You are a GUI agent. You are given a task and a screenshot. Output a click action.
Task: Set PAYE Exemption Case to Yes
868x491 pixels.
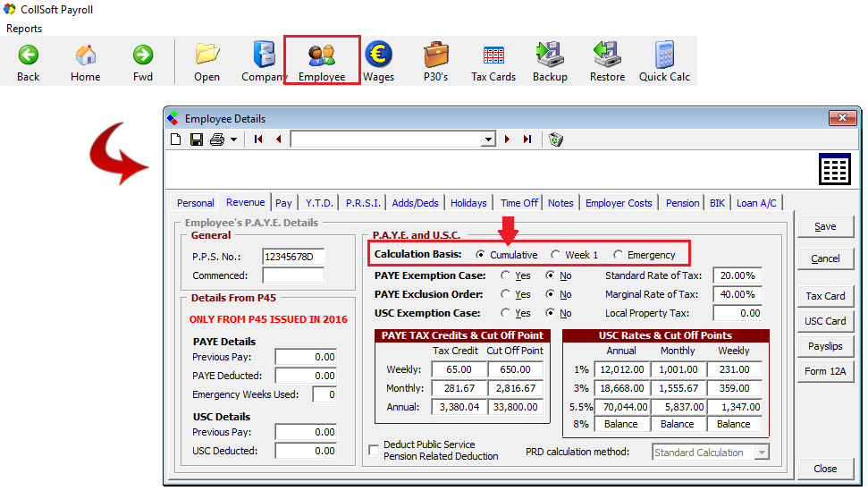click(506, 275)
